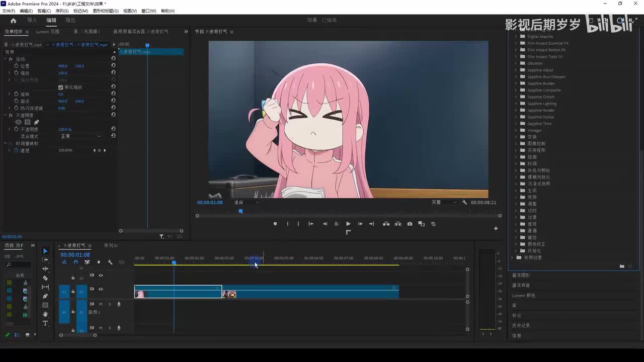Expand the Rotation parameter

[9, 94]
